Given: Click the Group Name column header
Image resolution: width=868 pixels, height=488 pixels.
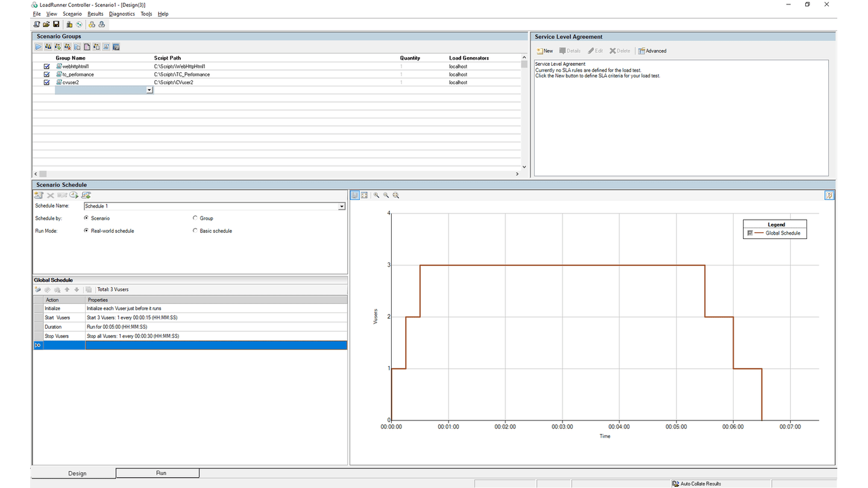Looking at the screenshot, I should click(x=71, y=58).
